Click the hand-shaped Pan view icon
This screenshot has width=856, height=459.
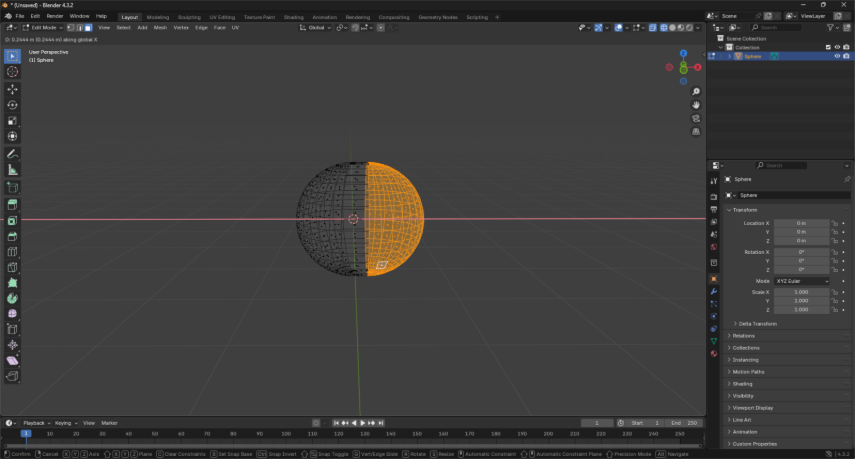point(696,105)
